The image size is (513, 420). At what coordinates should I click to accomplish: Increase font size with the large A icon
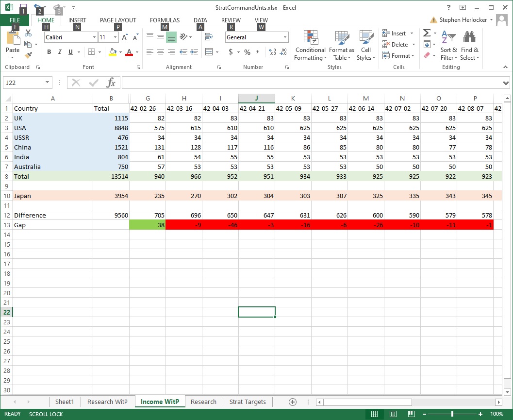[x=125, y=37]
